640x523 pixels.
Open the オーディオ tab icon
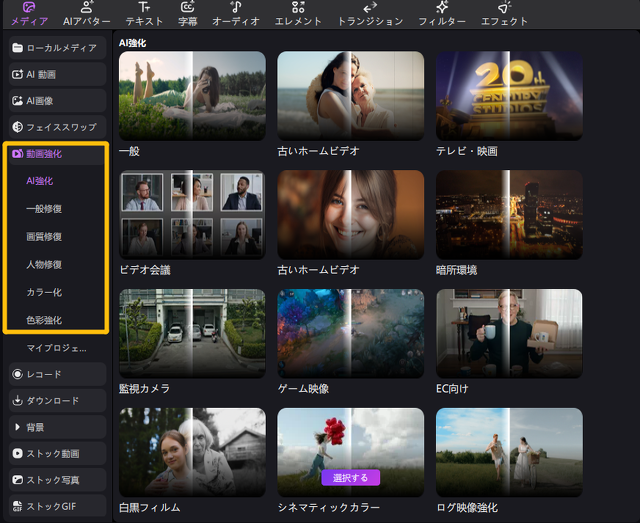[236, 7]
